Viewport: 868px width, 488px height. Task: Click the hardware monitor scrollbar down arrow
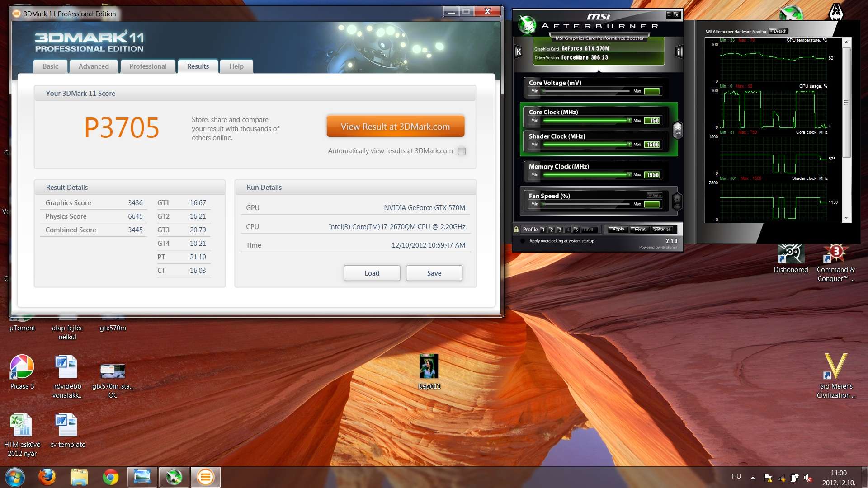pos(846,218)
